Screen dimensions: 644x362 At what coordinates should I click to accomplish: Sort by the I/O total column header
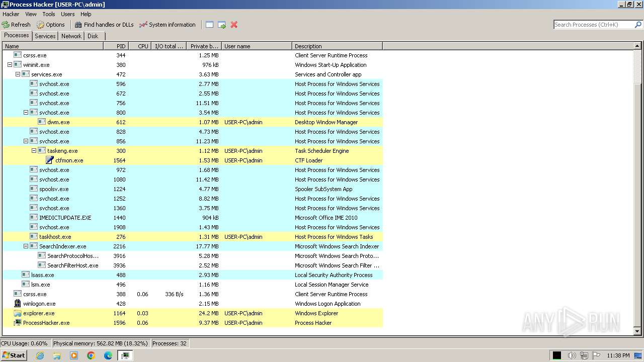point(169,46)
